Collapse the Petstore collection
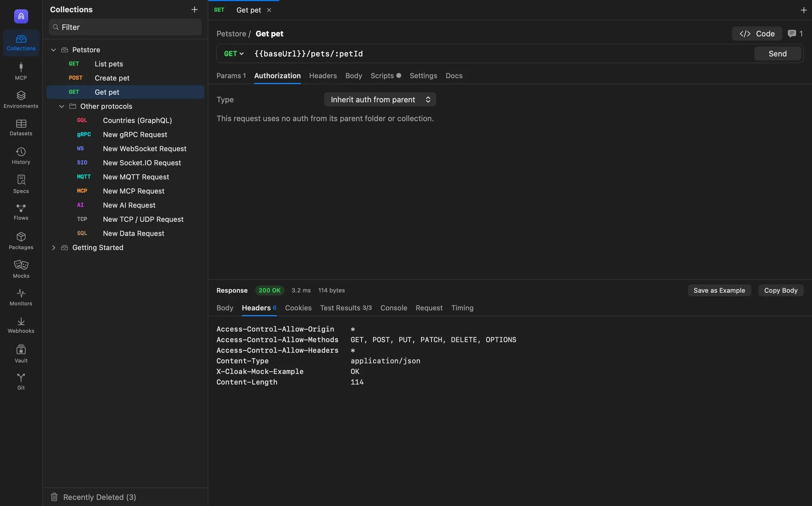The height and width of the screenshot is (506, 812). [53, 50]
